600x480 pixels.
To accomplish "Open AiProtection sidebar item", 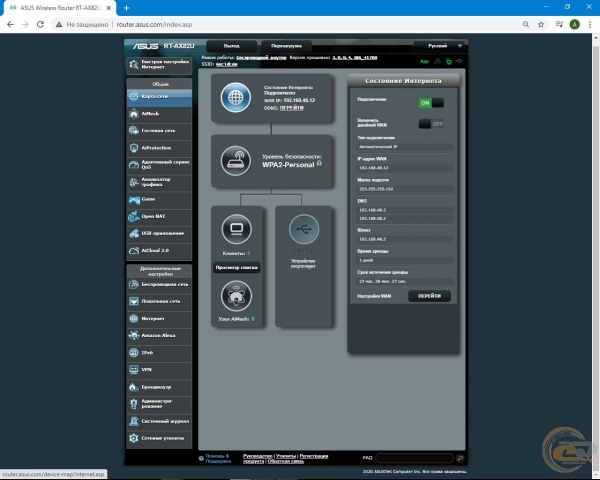I will coord(159,148).
